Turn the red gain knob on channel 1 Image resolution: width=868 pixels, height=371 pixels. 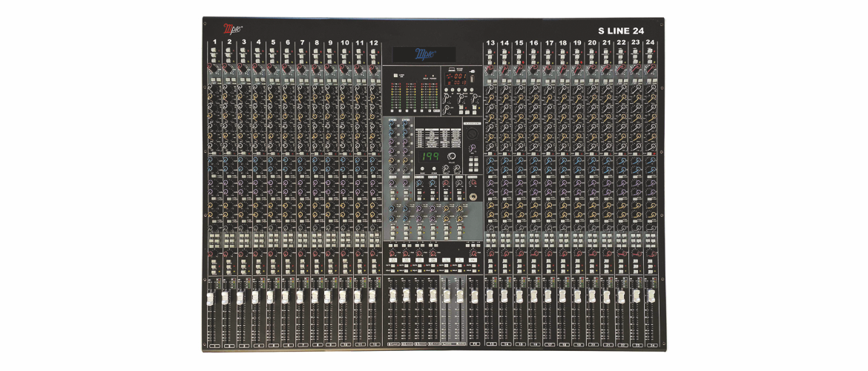coord(214,70)
